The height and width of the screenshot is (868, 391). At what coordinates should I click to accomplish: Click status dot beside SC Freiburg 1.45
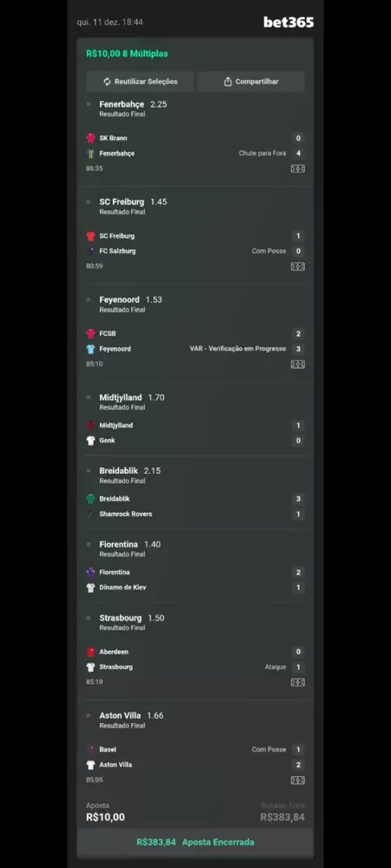88,202
